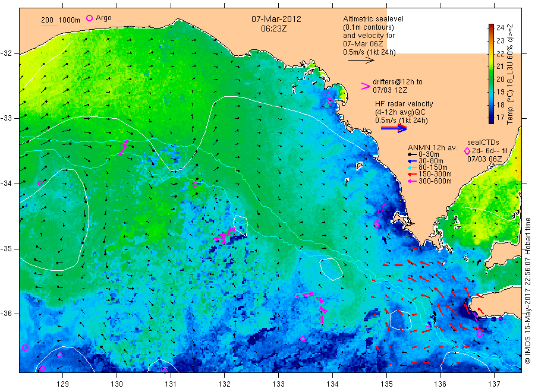
Task: Click the magenta drifters chevron legend symbol
Action: [366, 86]
